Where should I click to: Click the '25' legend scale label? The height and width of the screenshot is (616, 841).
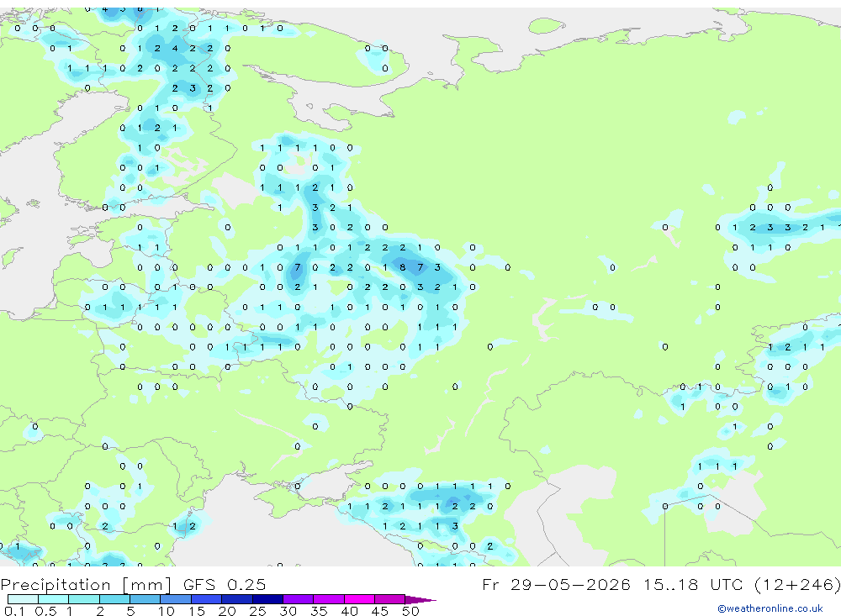pos(257,611)
